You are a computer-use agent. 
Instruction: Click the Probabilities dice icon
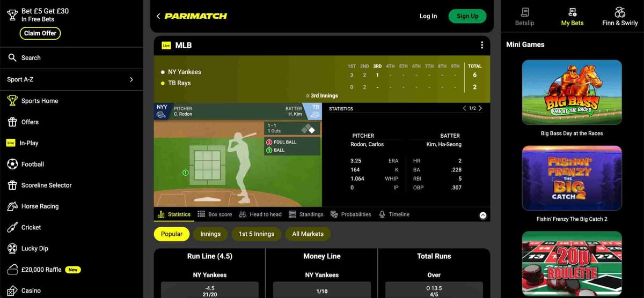click(334, 214)
